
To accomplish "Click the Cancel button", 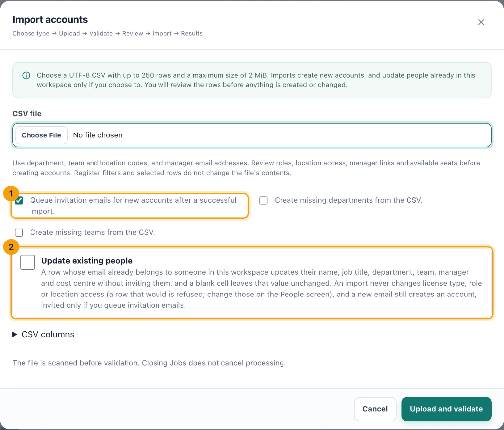I will [375, 409].
